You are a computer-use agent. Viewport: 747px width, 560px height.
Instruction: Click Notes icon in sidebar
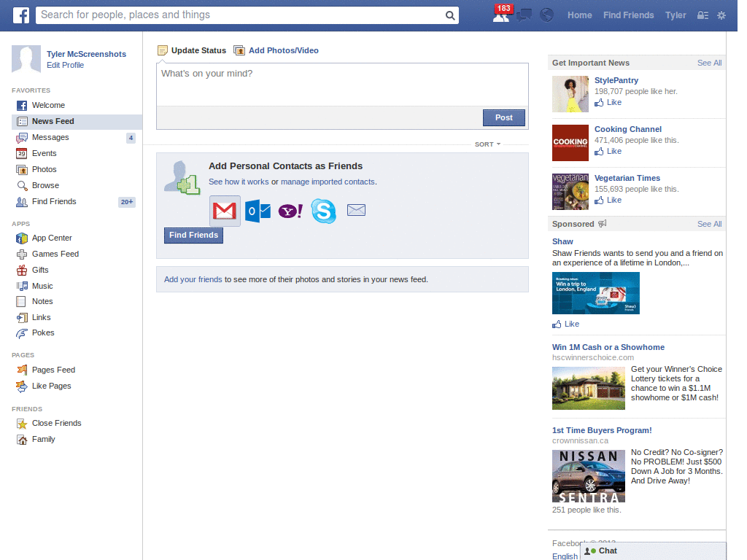(x=21, y=301)
